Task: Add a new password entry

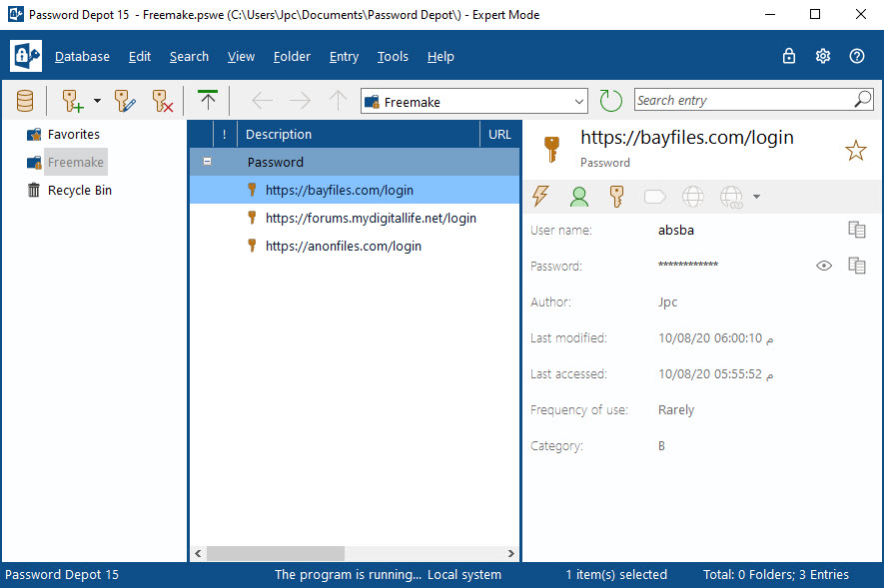Action: point(72,102)
